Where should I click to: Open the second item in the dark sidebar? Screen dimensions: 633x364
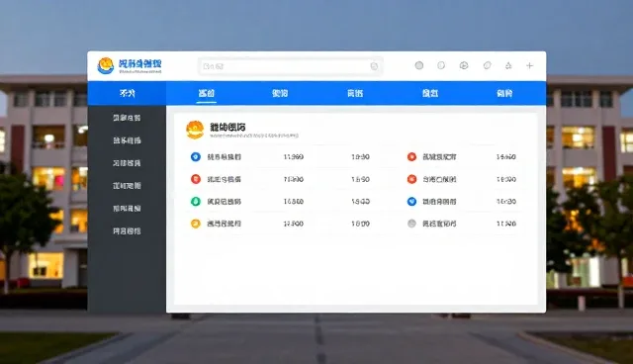point(127,140)
